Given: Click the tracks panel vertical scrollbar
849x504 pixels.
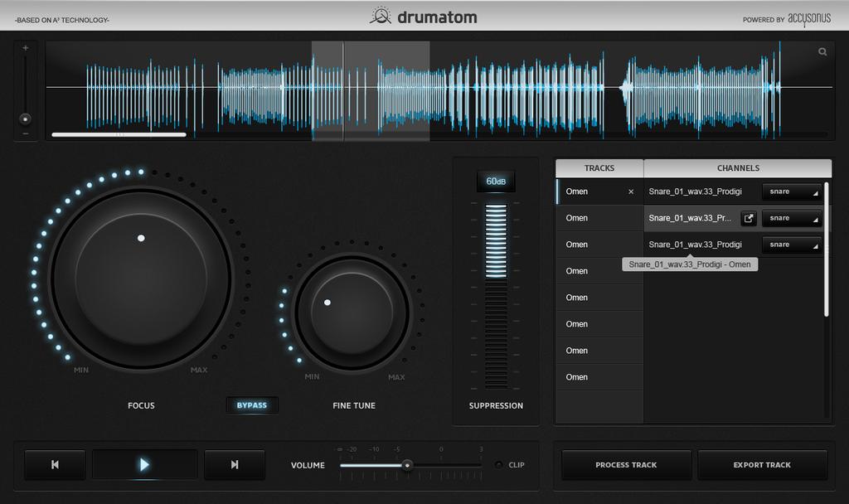Looking at the screenshot, I should [827, 249].
